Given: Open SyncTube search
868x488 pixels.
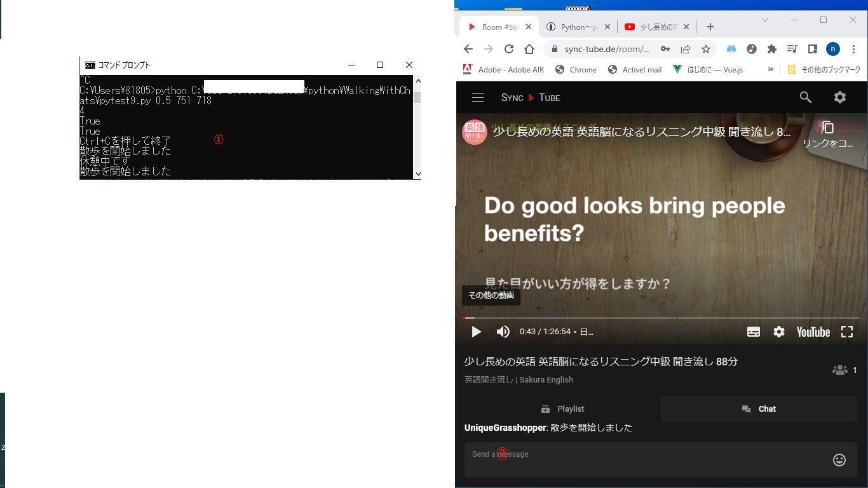Looking at the screenshot, I should click(x=806, y=97).
